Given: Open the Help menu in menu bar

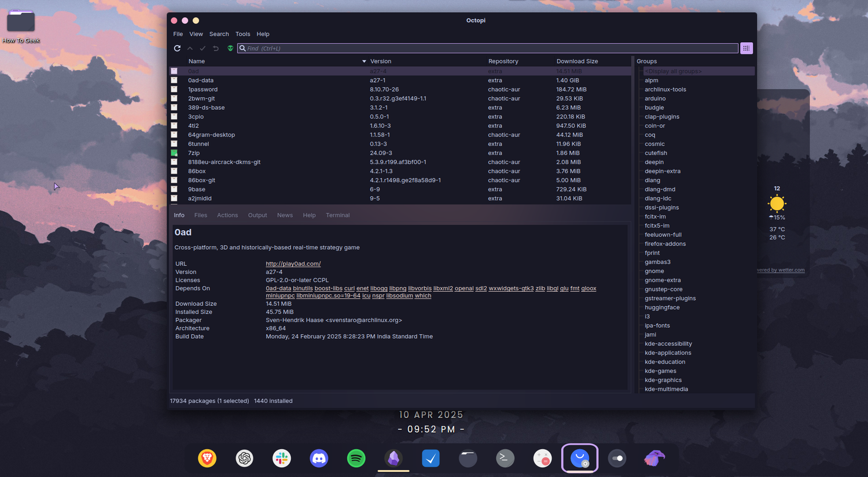Looking at the screenshot, I should pyautogui.click(x=263, y=34).
